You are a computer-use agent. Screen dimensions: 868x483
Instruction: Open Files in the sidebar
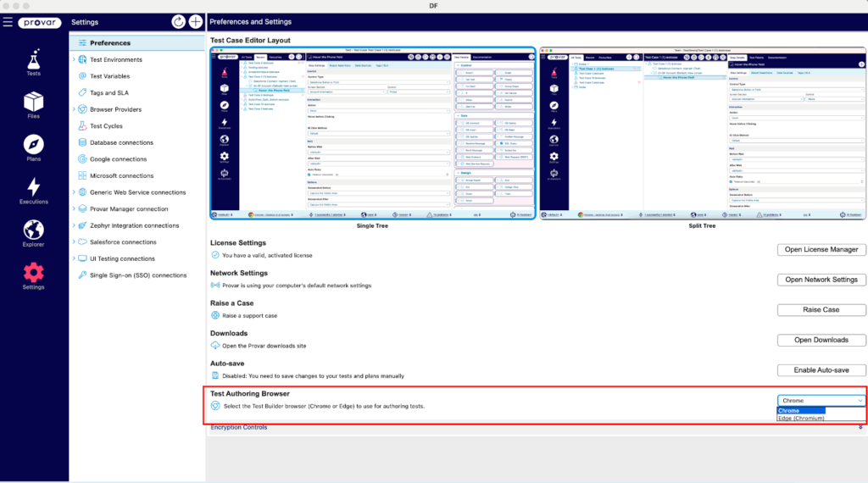coord(33,105)
